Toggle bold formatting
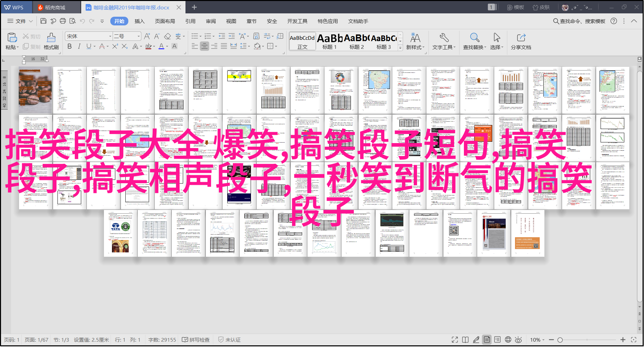 pos(70,46)
